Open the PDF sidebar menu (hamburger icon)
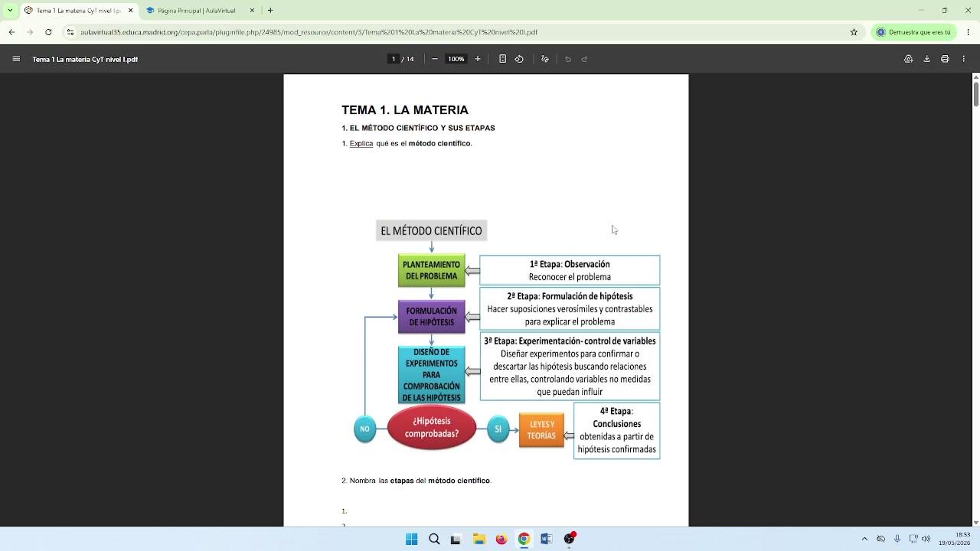 point(16,59)
